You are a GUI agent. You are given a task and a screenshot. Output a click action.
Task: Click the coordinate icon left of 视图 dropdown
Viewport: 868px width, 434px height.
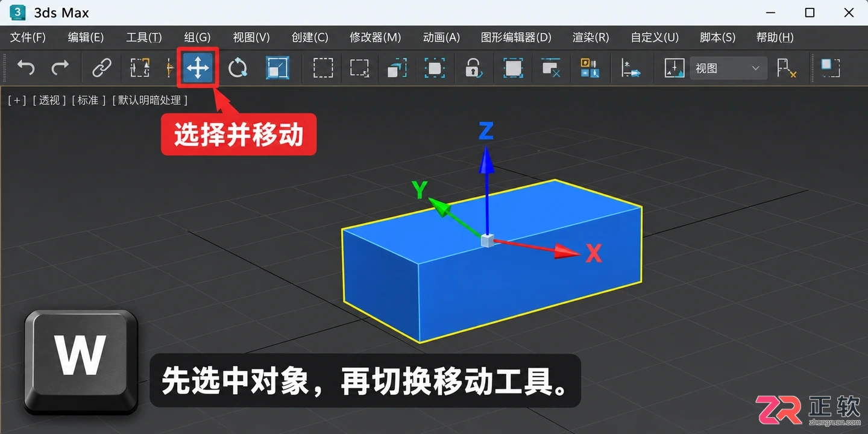[675, 68]
